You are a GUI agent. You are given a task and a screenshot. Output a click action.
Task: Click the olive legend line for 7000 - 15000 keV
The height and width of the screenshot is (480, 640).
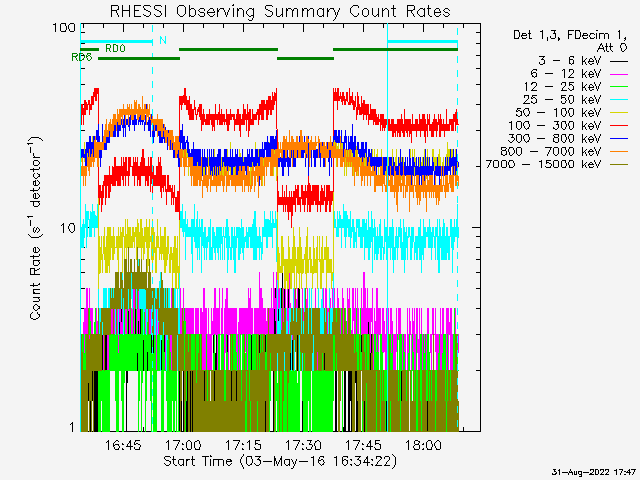pos(619,165)
